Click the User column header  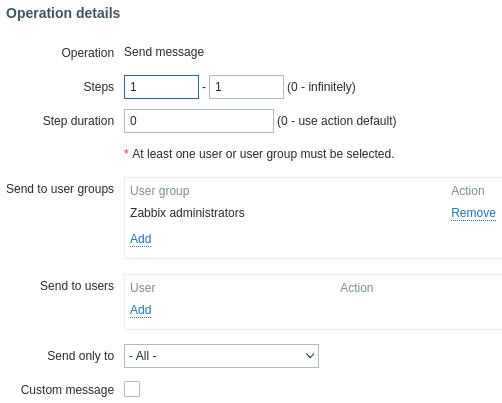(x=143, y=288)
